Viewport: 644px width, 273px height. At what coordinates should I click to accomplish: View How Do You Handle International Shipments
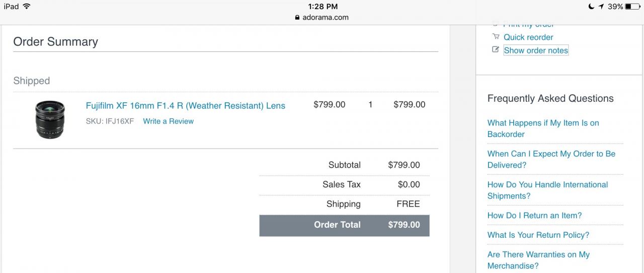point(547,190)
